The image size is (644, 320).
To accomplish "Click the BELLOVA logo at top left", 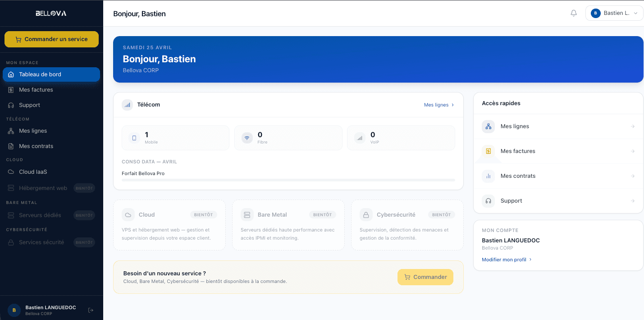I will click(x=51, y=13).
